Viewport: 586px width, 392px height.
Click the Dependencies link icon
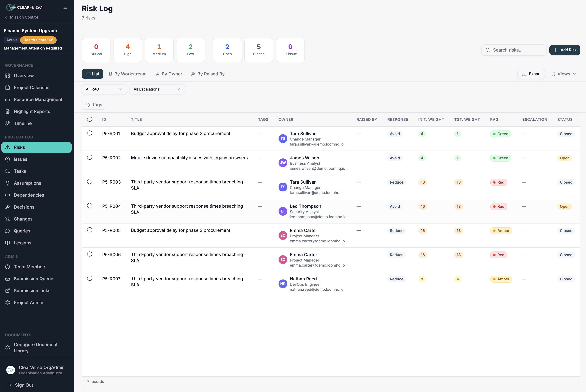click(8, 195)
